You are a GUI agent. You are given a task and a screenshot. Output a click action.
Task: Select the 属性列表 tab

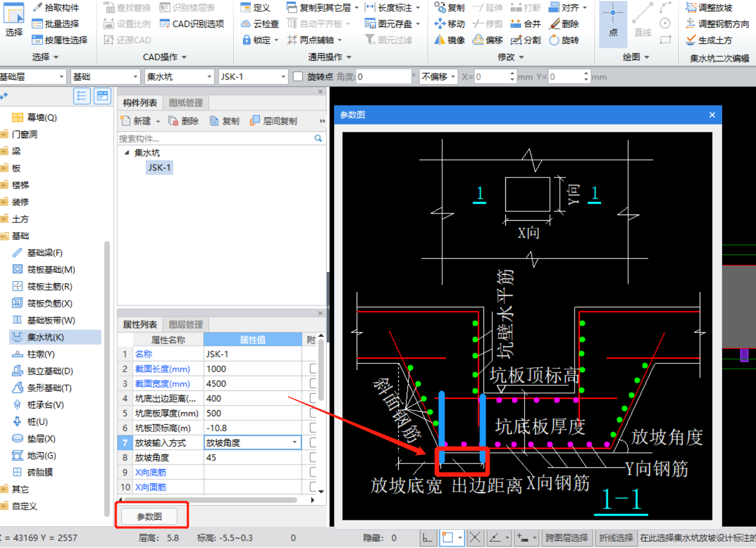140,324
